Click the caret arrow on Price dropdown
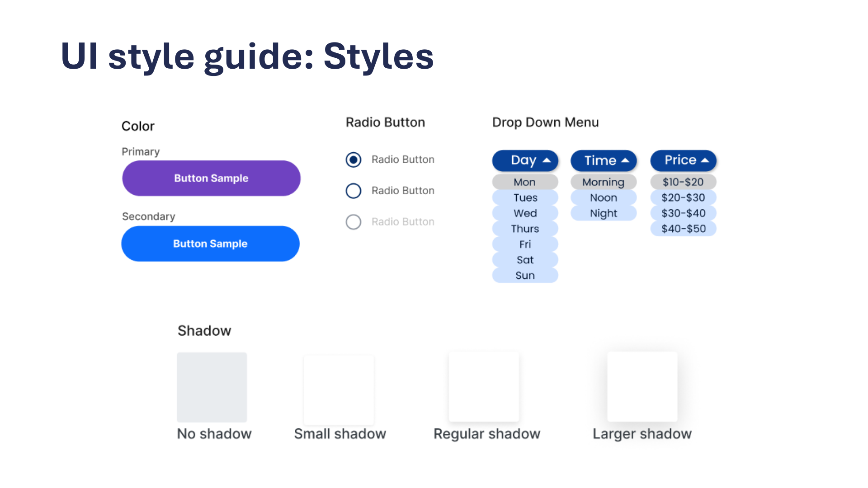Image resolution: width=868 pixels, height=488 pixels. 705,160
